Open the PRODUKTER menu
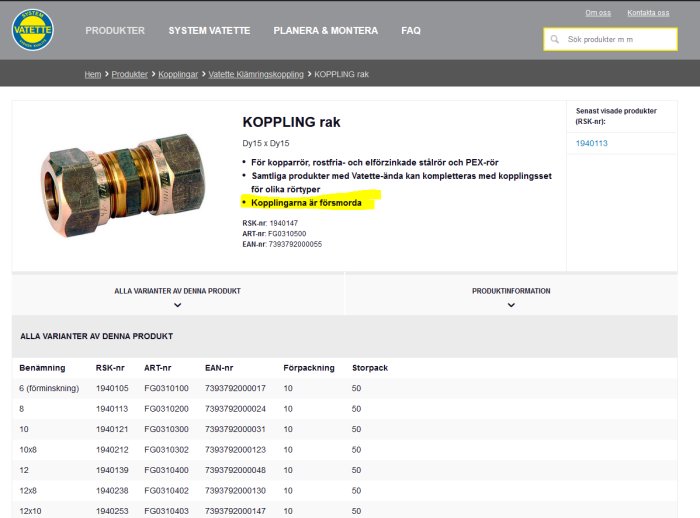Screen dimensions: 700x518 115,30
